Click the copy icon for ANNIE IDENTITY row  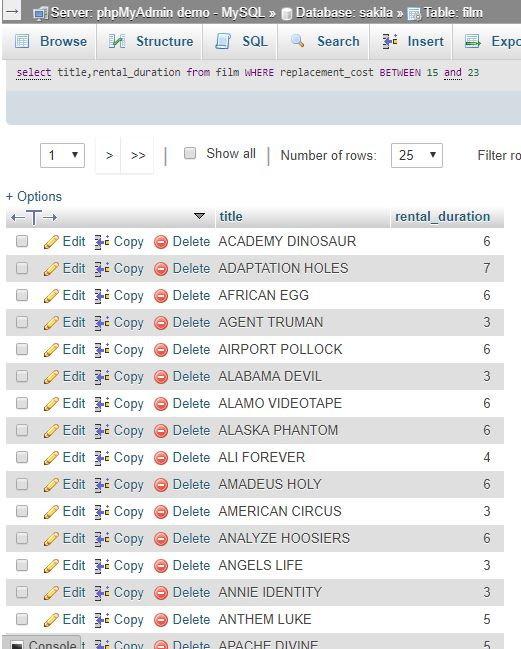point(102,593)
